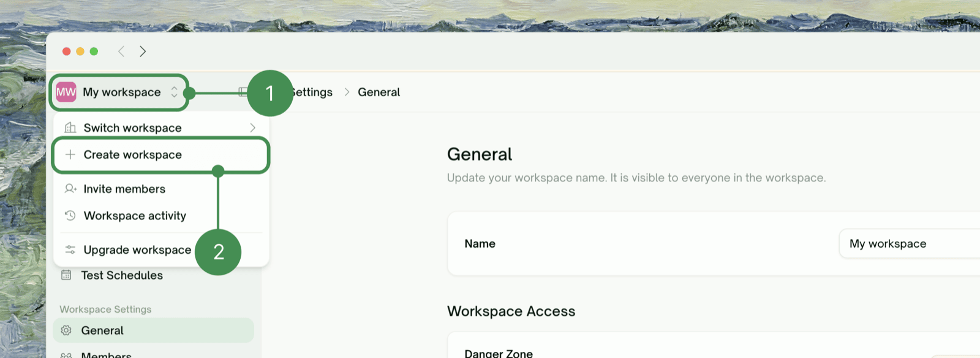980x358 pixels.
Task: Click the Settings breadcrumb link
Action: click(312, 93)
